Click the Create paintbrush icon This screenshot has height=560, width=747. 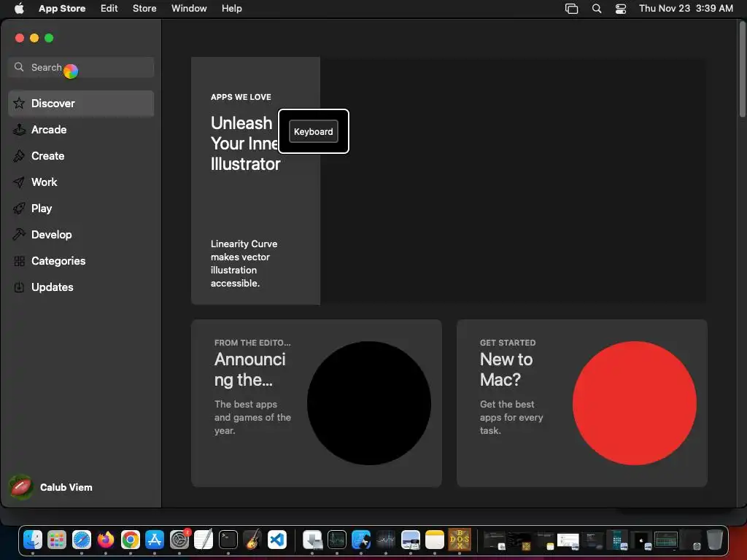tap(19, 156)
